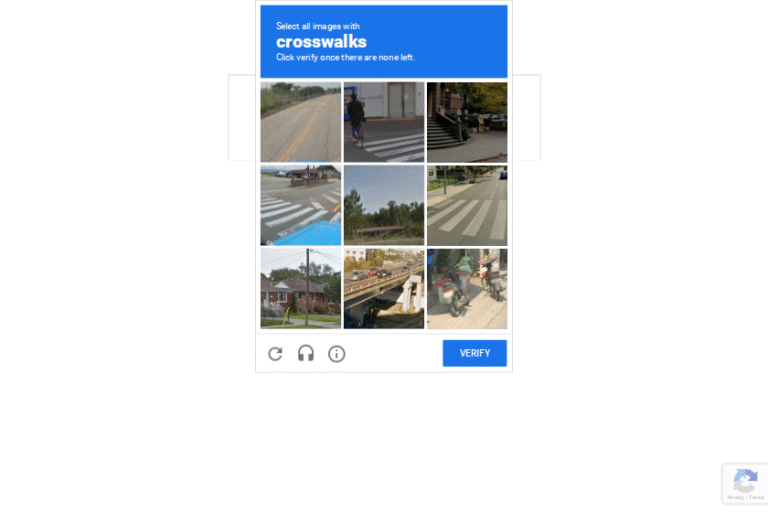Click the reload challenge icon
Screen dimensions: 768x512
point(275,353)
